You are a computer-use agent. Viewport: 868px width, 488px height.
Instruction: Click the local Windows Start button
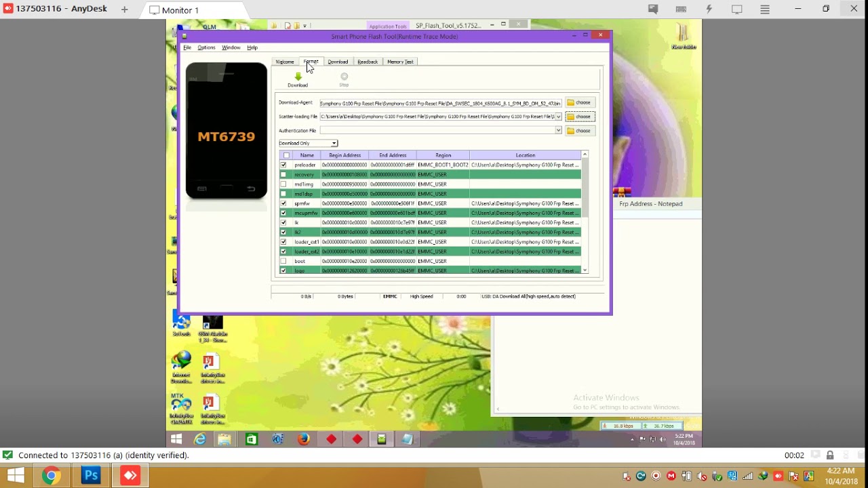tap(16, 476)
